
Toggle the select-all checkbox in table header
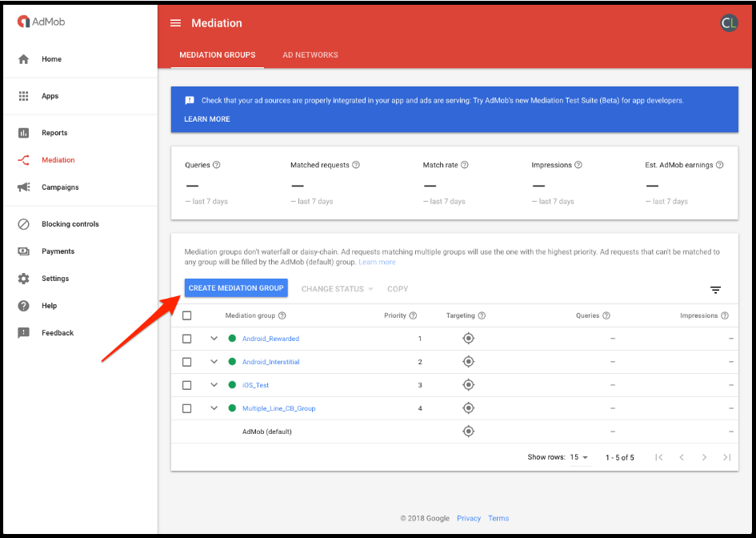coord(187,315)
